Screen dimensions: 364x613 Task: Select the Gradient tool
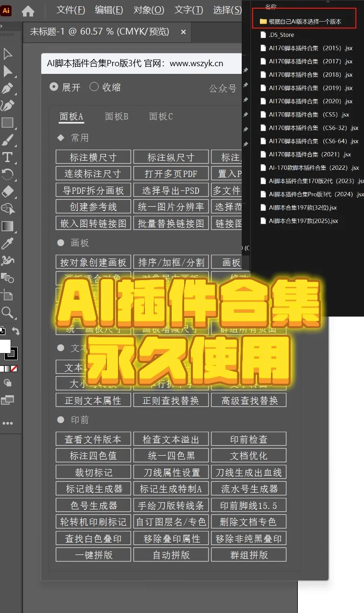8,226
